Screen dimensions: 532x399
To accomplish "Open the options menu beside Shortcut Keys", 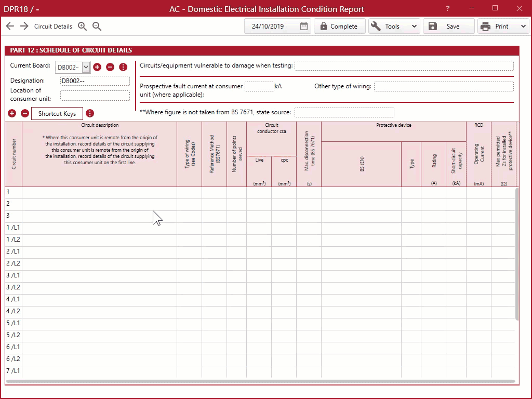I will pos(90,113).
